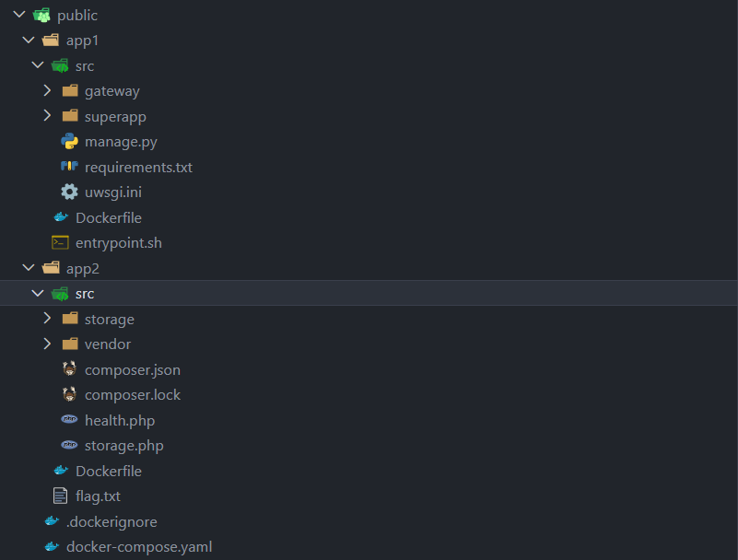The height and width of the screenshot is (560, 738).
Task: Click the text file icon beside flag.txt
Action: [x=60, y=496]
